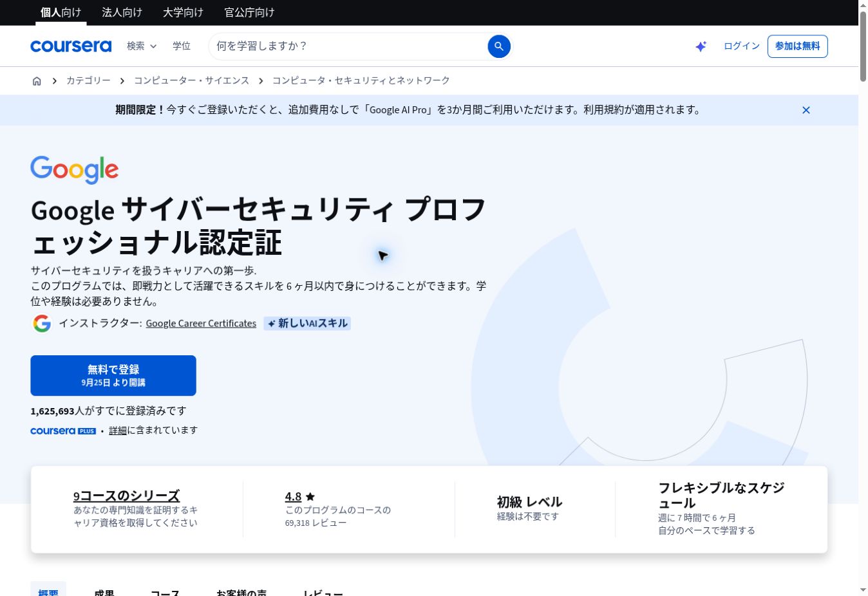868x596 pixels.
Task: Click the 69,318 レビュー text
Action: tap(316, 523)
